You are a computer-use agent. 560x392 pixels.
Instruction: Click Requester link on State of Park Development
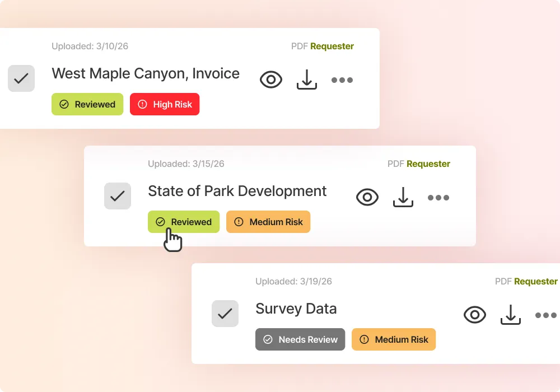coord(428,164)
